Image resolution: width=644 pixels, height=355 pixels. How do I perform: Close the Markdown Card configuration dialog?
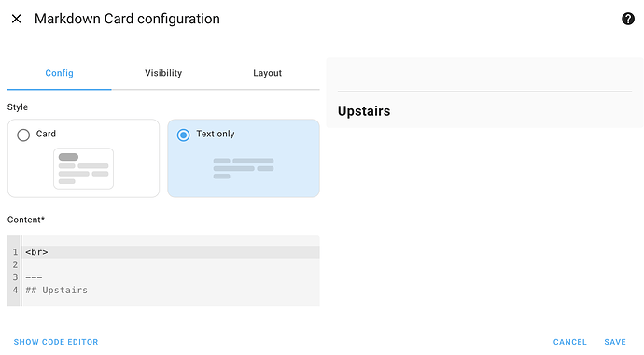click(x=17, y=19)
